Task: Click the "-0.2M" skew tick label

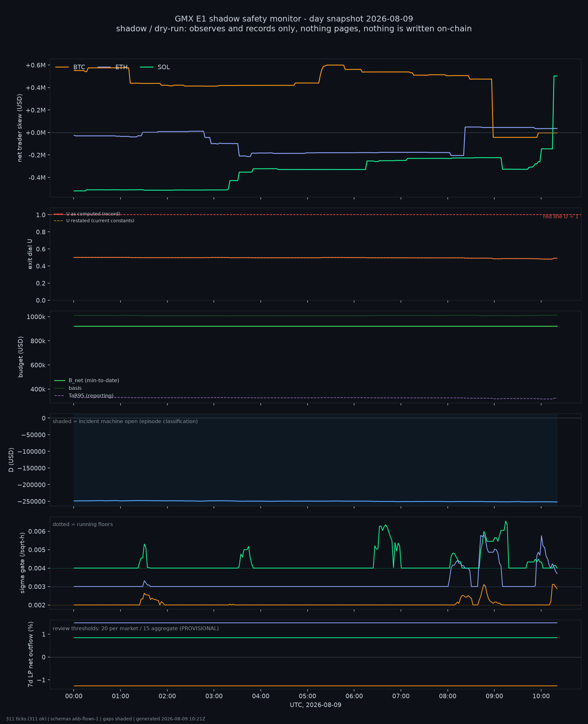Action: point(37,155)
